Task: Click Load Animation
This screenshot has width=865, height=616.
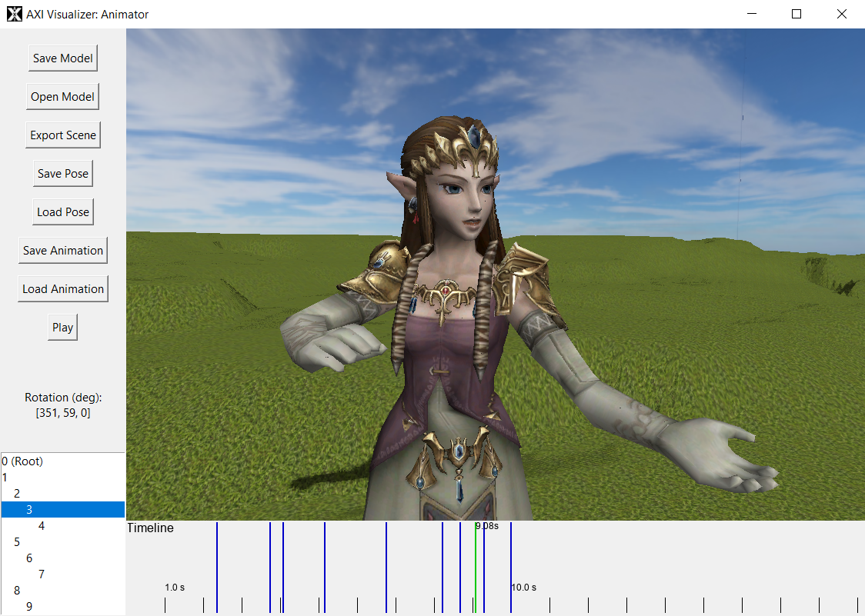Action: point(62,289)
